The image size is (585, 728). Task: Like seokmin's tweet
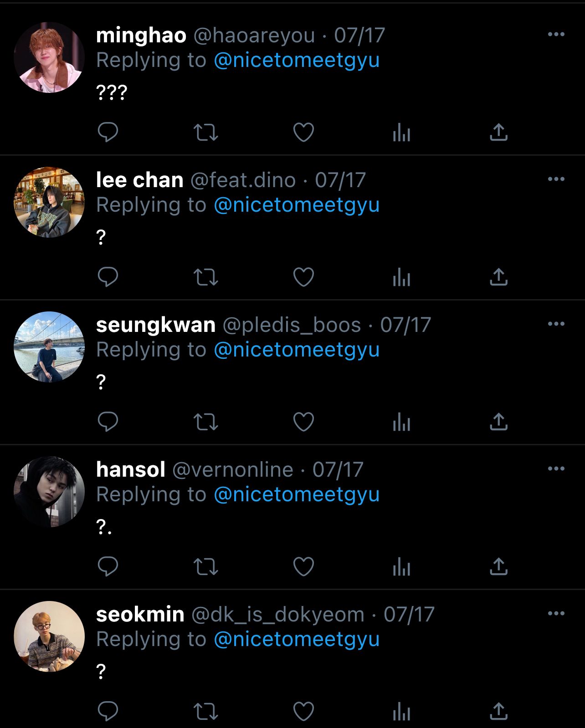click(303, 712)
